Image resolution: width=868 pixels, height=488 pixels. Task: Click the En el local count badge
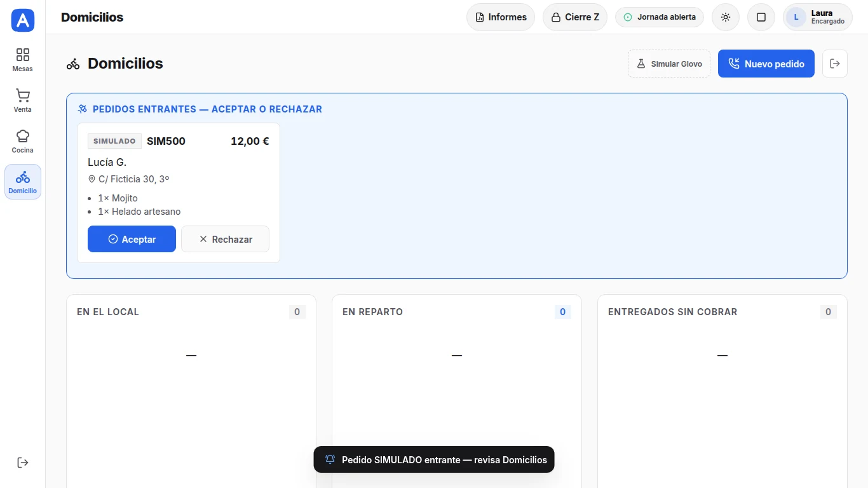[x=297, y=312]
